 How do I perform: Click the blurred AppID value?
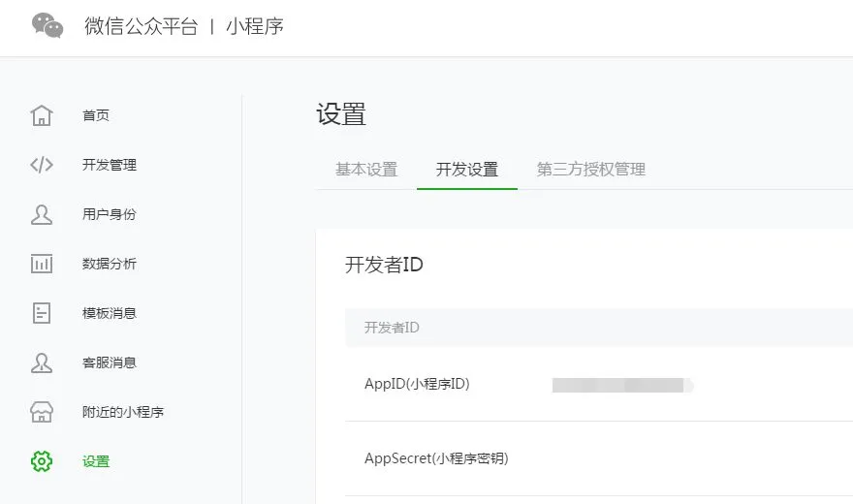pos(622,385)
